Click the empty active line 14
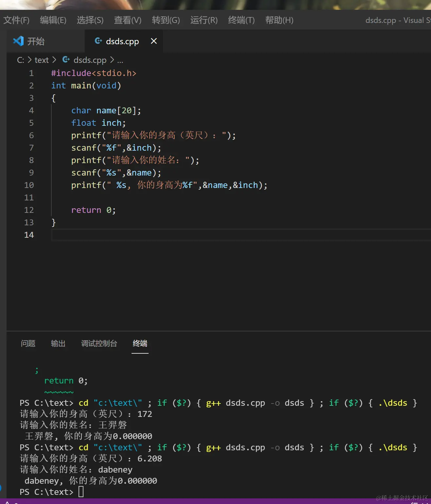This screenshot has width=431, height=504. tap(241, 235)
